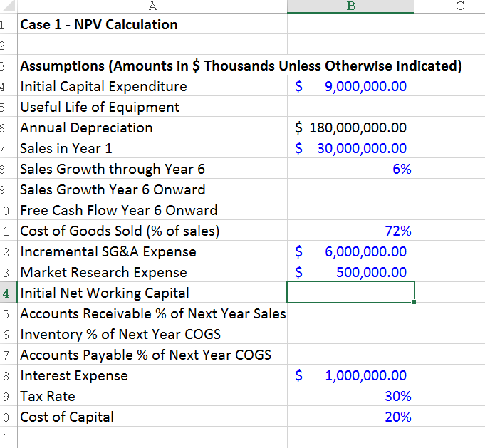Select 'Accounts Receivable % of Next Year Sales' label
Screen dimensions: 485x448
tap(153, 313)
